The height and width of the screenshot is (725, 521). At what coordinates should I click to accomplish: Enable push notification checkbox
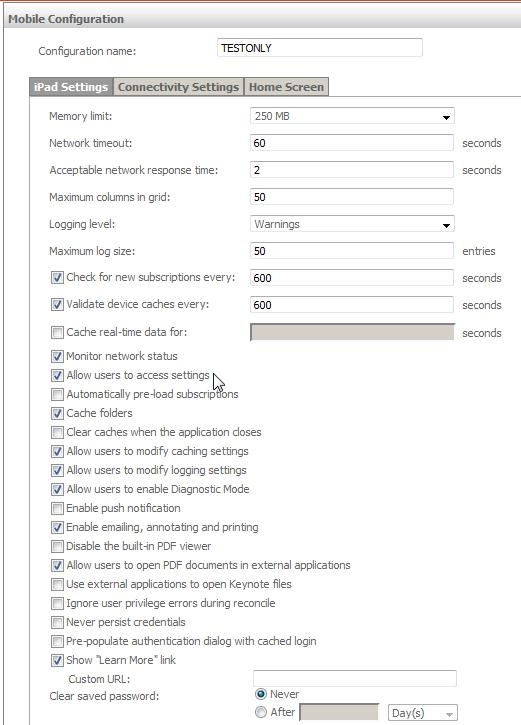(57, 508)
